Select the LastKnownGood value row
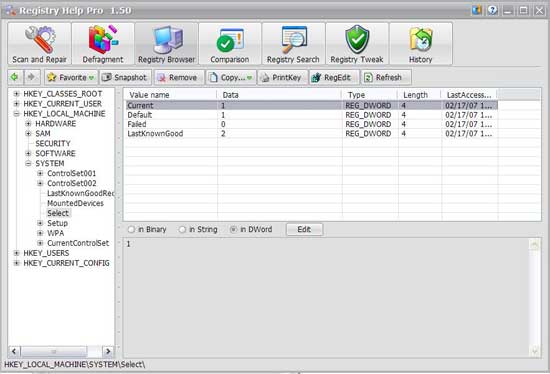Screen dimensions: 550x374 311,133
